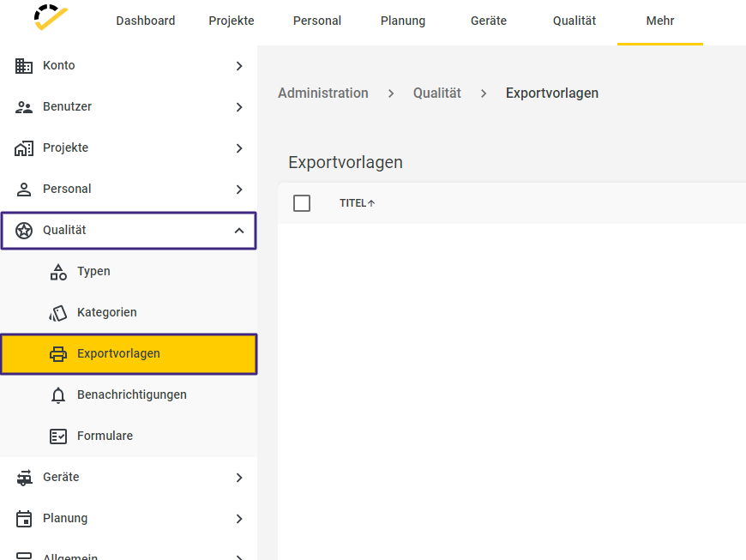The image size is (746, 560).
Task: Click the Kategorien cards icon
Action: pyautogui.click(x=58, y=313)
